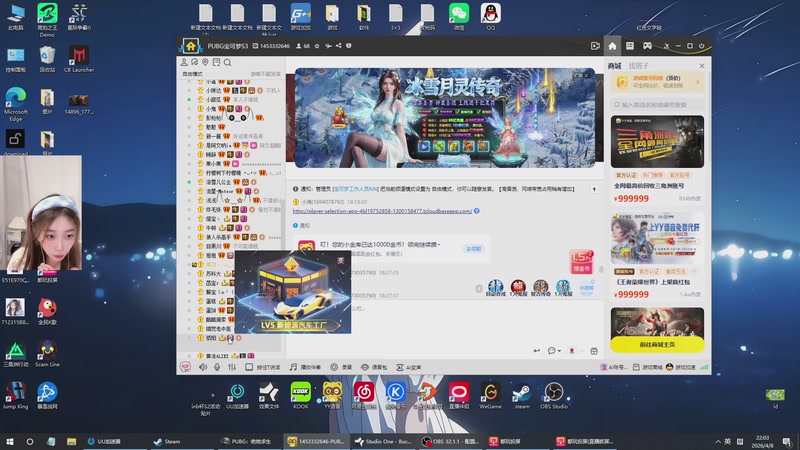Image resolution: width=800 pixels, height=450 pixels.
Task: Toggle the microphone icon
Action: click(x=217, y=367)
